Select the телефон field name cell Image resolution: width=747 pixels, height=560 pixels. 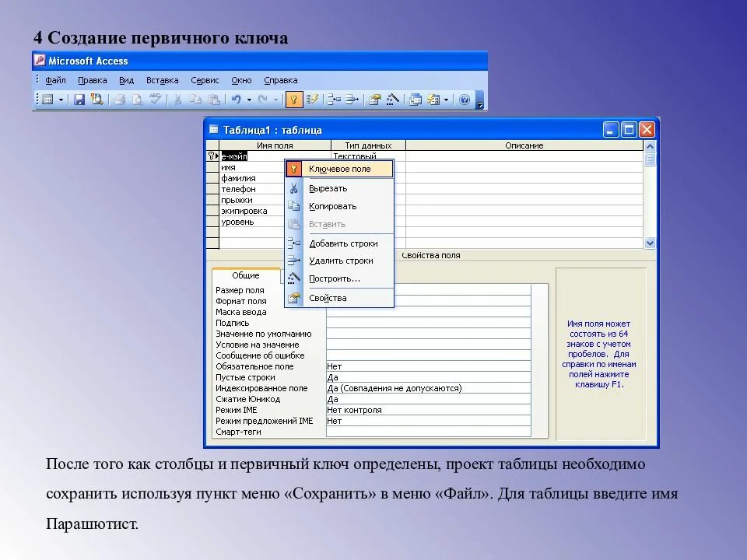pyautogui.click(x=252, y=189)
